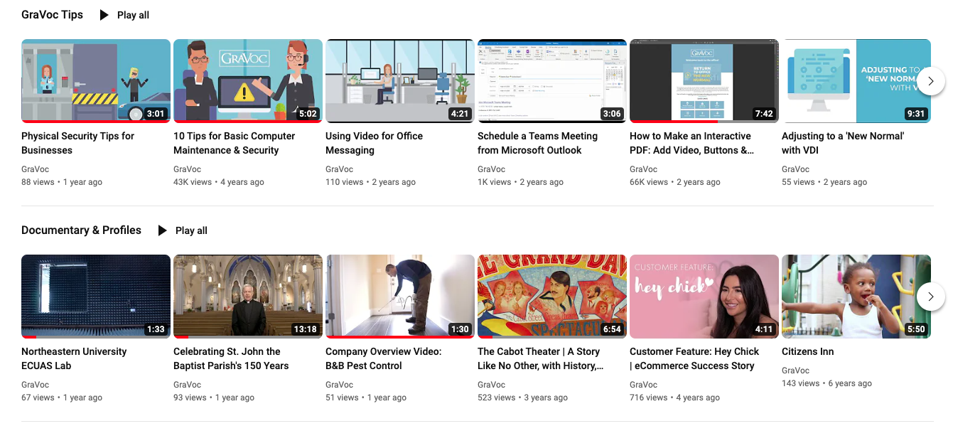Click GraVoc channel under Cabot Theater video
This screenshot has height=431, width=980.
click(x=491, y=385)
